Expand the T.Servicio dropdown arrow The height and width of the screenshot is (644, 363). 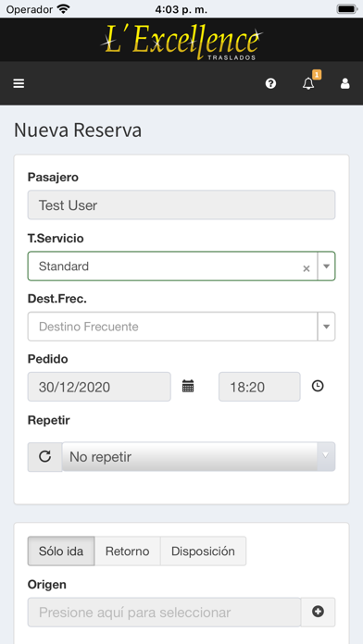[326, 266]
